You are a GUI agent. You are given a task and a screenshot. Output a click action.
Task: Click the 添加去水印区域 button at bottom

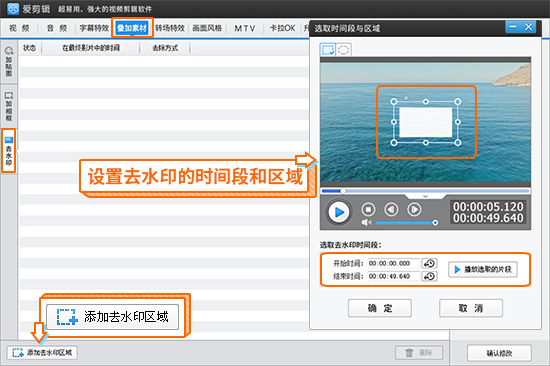pyautogui.click(x=42, y=352)
